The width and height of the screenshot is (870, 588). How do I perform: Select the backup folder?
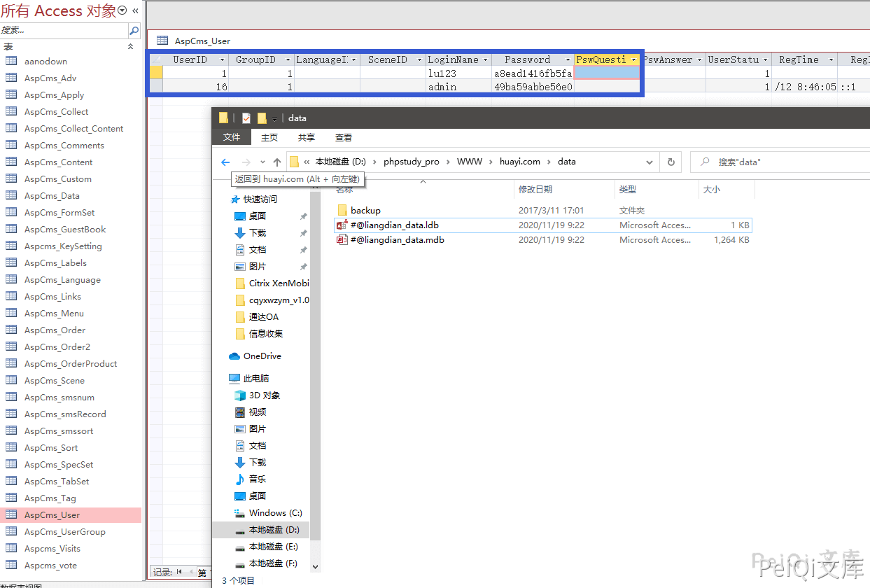365,210
